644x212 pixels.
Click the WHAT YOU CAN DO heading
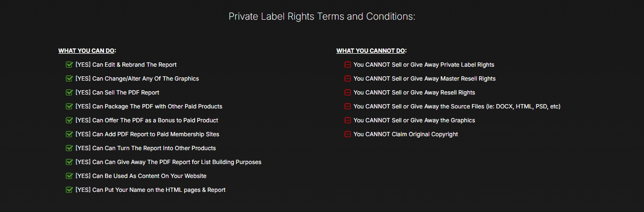coord(87,51)
